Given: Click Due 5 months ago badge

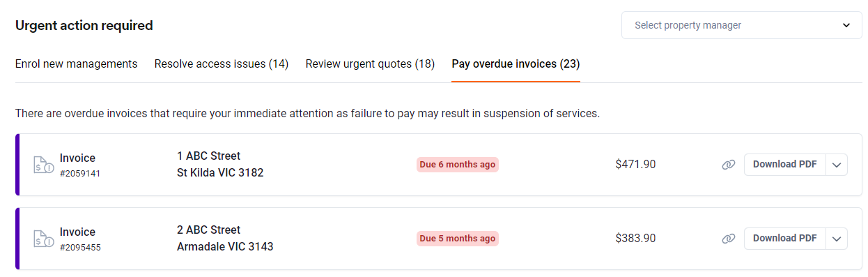Looking at the screenshot, I should (458, 239).
